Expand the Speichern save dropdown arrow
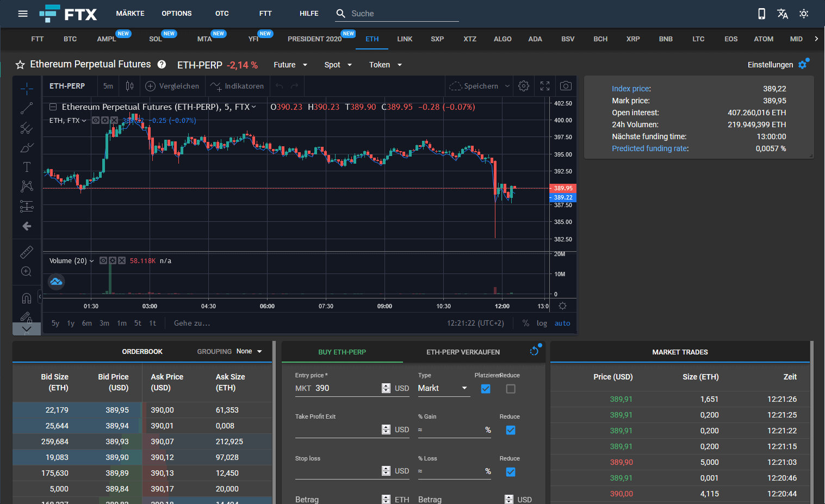This screenshot has width=825, height=504. tap(507, 86)
